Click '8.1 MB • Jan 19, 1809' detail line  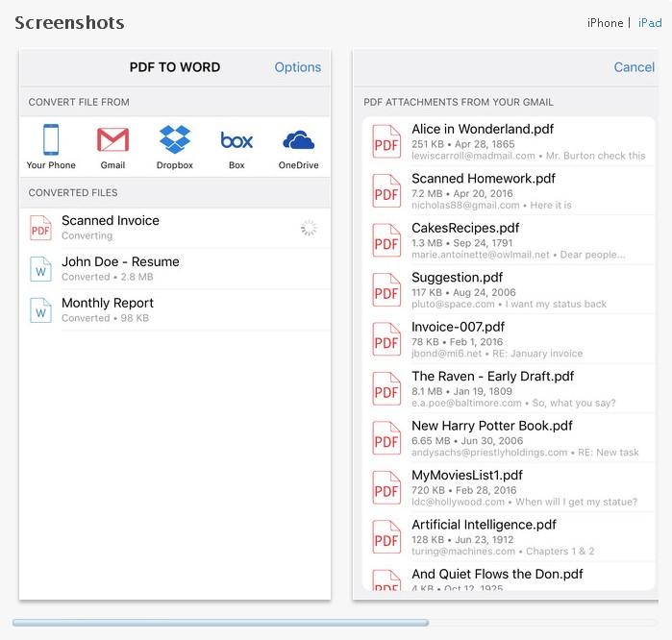coord(461,391)
